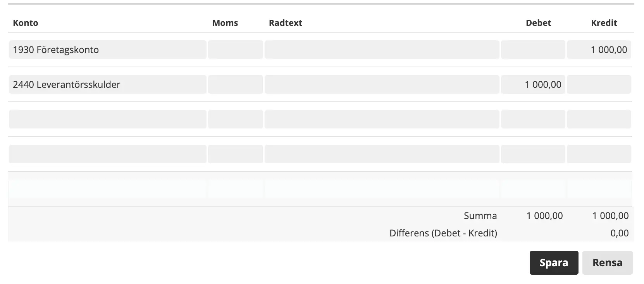Click Radtext field in Företagskonto row

coord(382,50)
